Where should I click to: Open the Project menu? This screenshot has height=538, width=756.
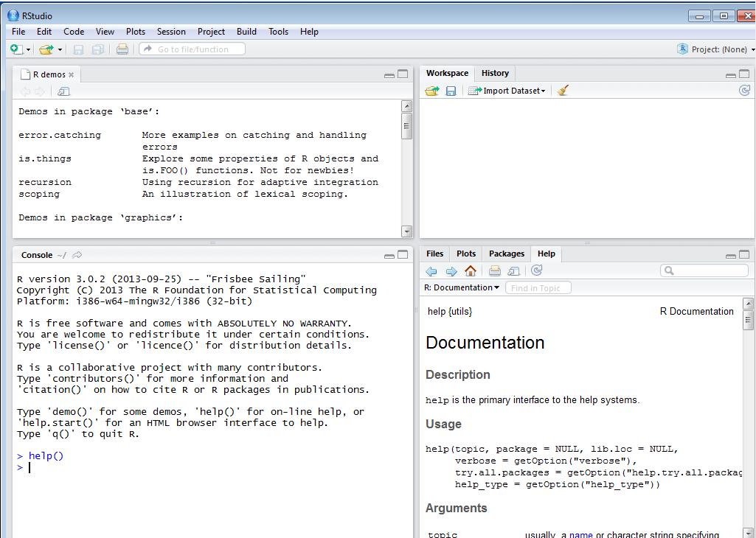(211, 31)
